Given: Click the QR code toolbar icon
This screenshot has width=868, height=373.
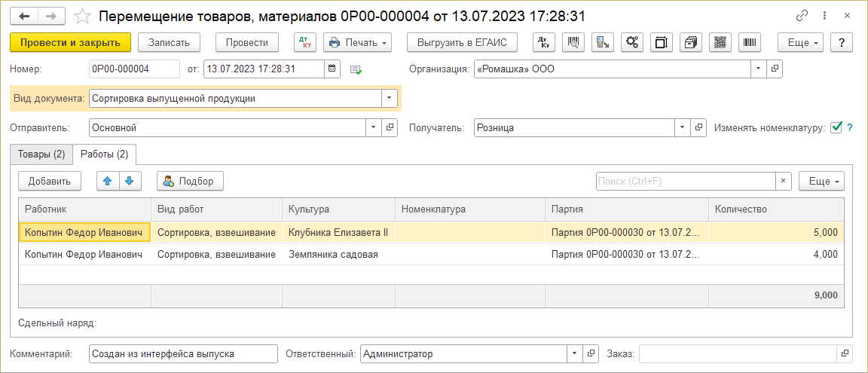Looking at the screenshot, I should 720,43.
